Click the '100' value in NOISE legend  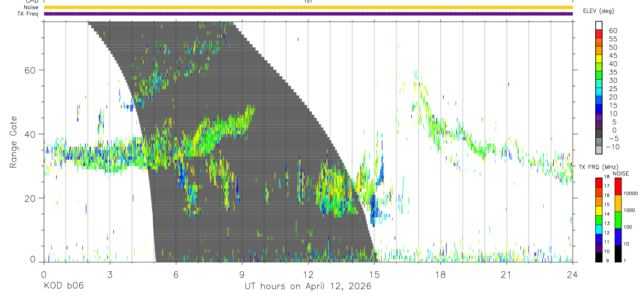tap(628, 227)
